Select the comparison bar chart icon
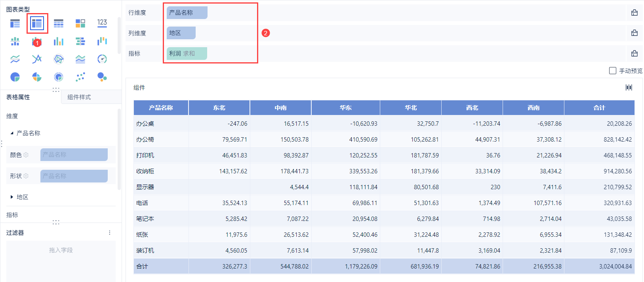 [80, 41]
